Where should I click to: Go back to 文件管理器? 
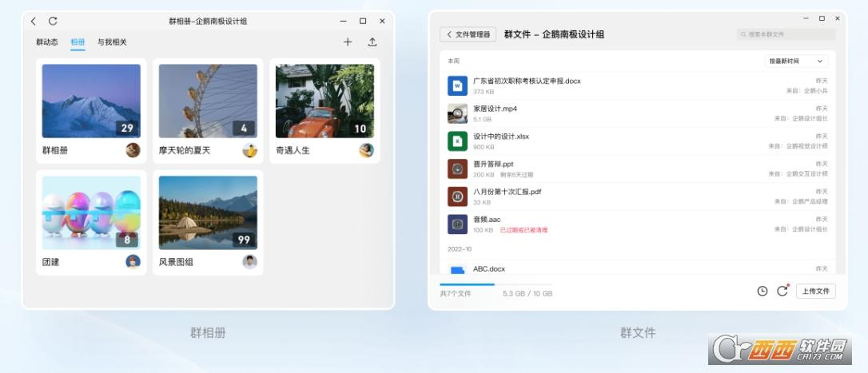(468, 34)
